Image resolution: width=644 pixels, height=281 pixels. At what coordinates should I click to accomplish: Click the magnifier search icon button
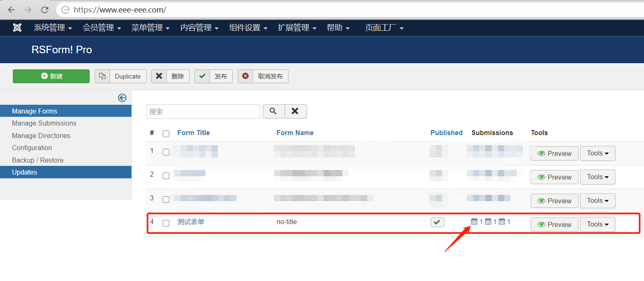click(x=273, y=111)
